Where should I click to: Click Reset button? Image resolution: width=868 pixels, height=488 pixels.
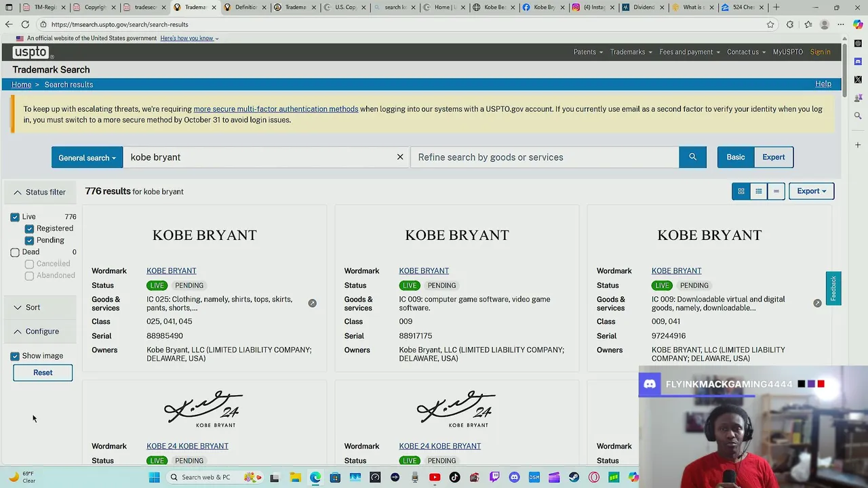[x=43, y=373]
